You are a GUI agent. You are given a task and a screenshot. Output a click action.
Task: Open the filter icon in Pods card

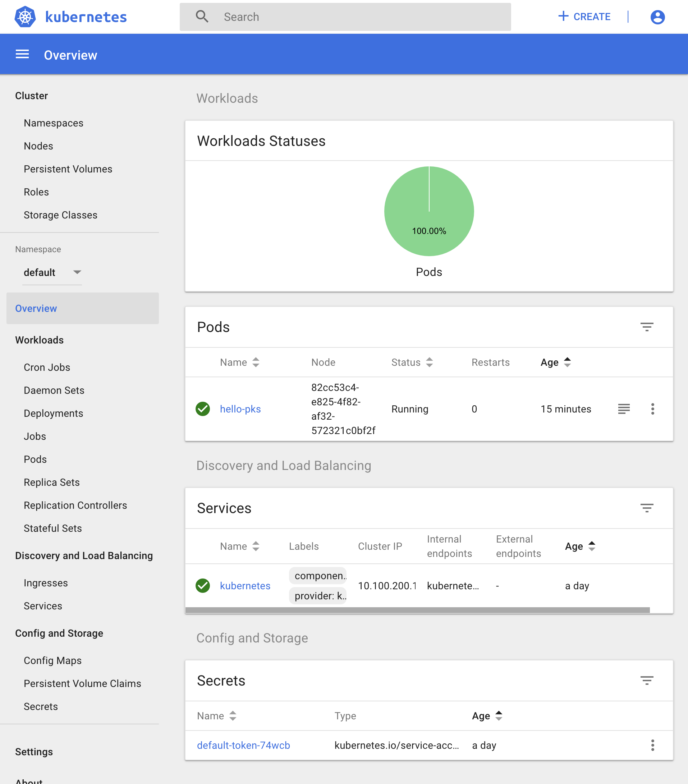pyautogui.click(x=647, y=327)
